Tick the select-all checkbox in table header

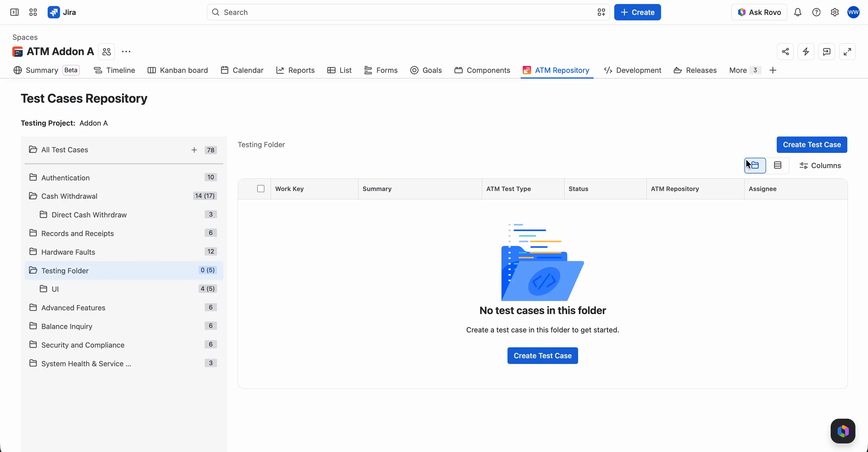[x=261, y=189]
